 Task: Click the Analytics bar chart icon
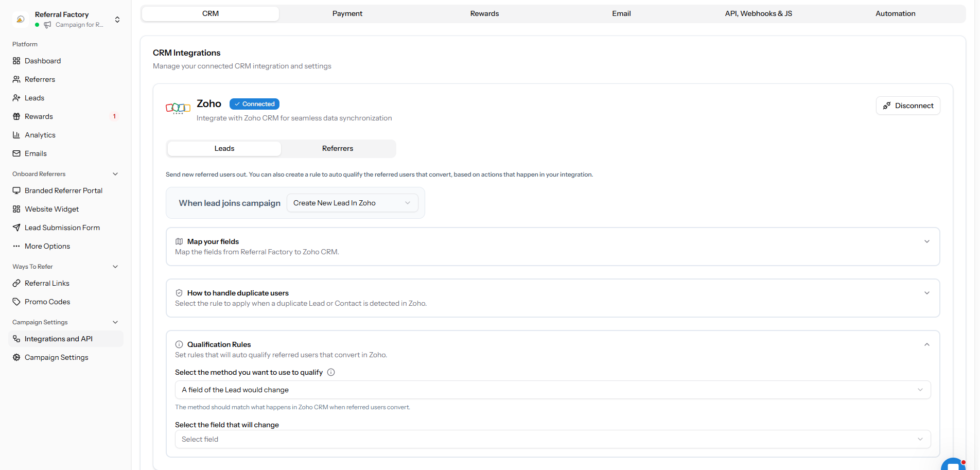tap(16, 135)
